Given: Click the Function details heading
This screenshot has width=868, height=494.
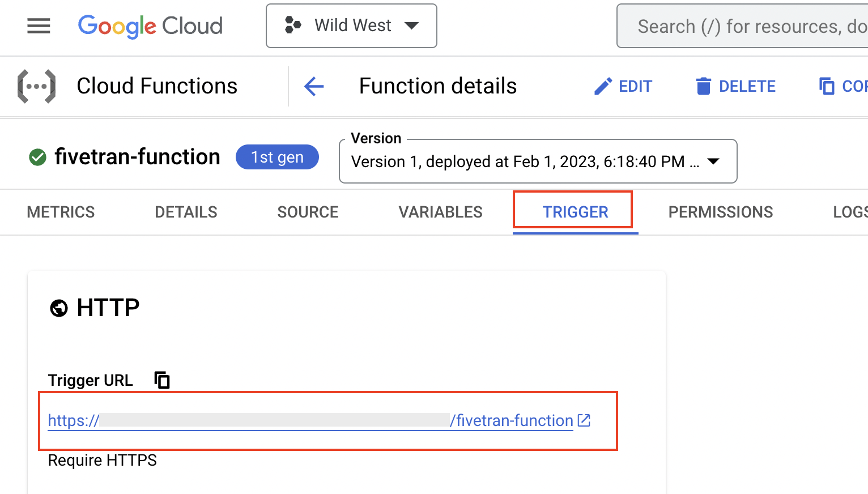Looking at the screenshot, I should pyautogui.click(x=438, y=86).
